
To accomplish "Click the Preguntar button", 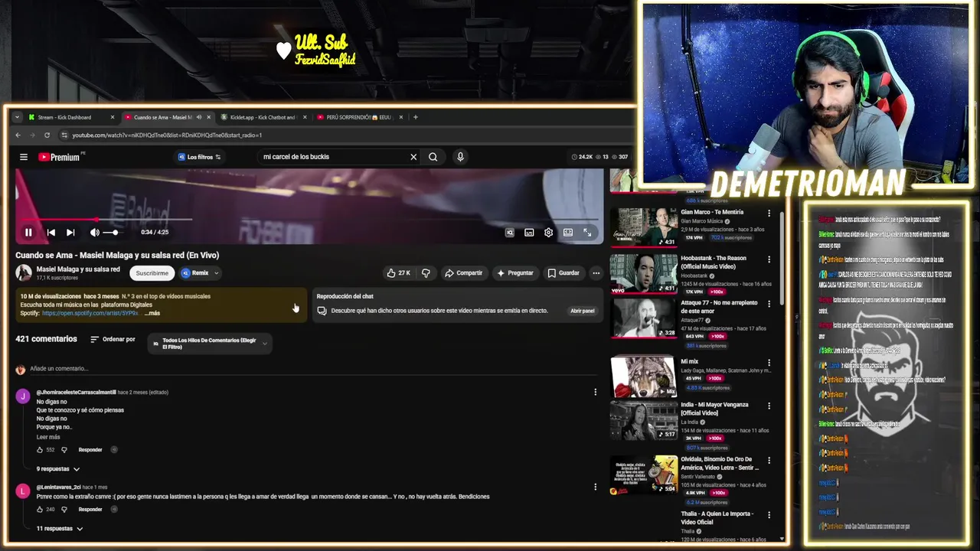I will (514, 273).
